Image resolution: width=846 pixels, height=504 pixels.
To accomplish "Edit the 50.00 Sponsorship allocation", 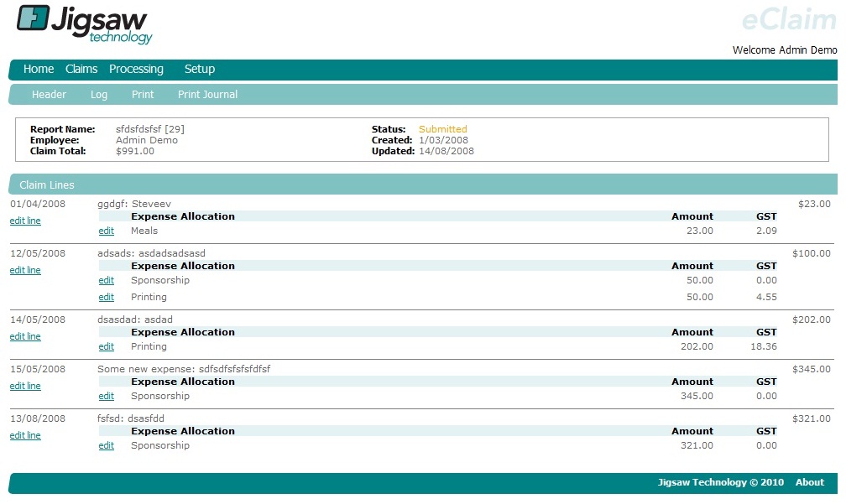I will 106,281.
